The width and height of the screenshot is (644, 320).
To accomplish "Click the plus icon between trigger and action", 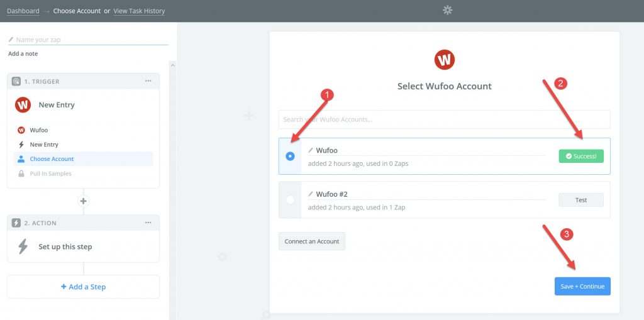I will (83, 201).
